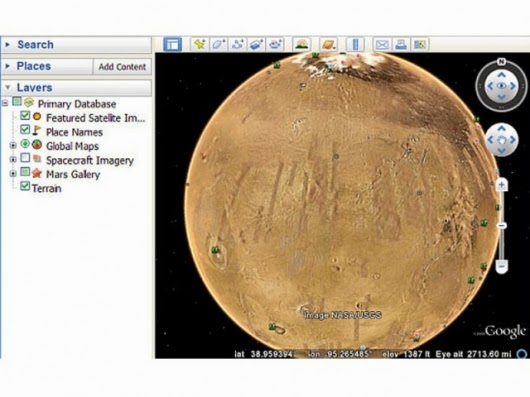Image resolution: width=530 pixels, height=397 pixels.
Task: Uncheck the Place Names layer checkbox
Action: tap(25, 129)
